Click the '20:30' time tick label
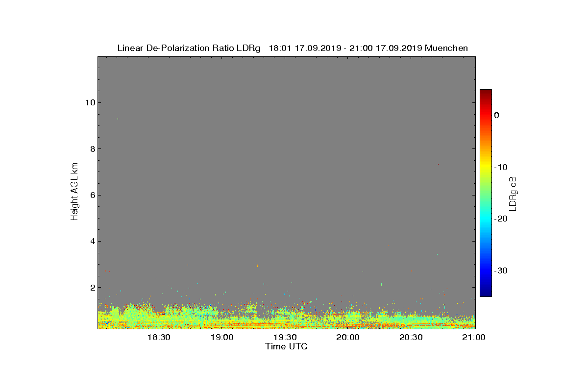Screen dimensions: 588x392 pyautogui.click(x=411, y=337)
